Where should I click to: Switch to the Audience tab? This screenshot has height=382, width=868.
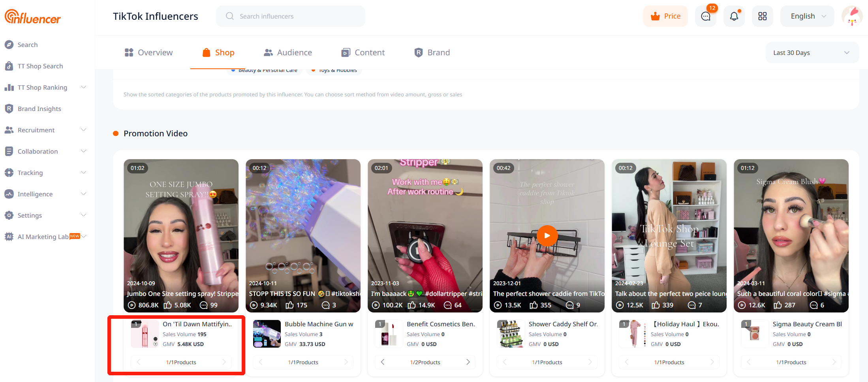(288, 53)
